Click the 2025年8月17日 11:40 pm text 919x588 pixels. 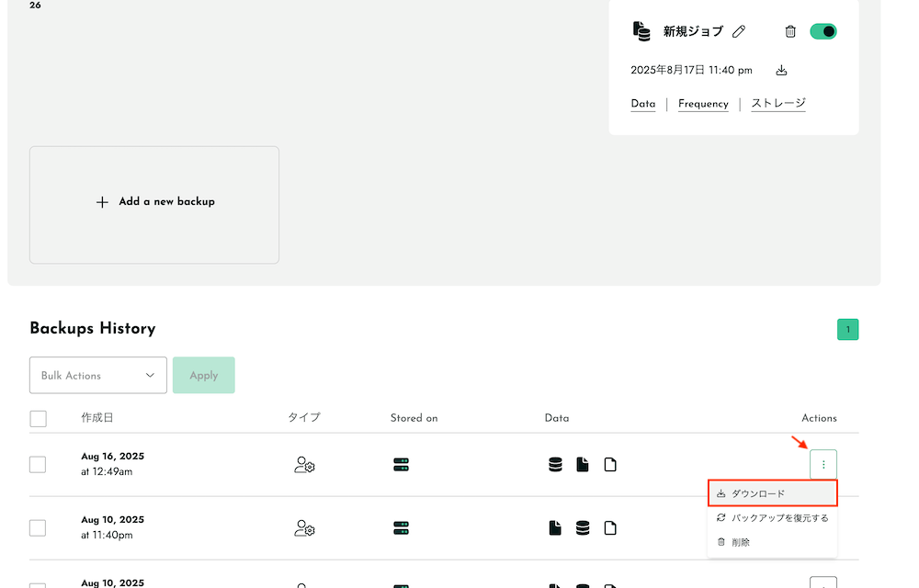pyautogui.click(x=691, y=70)
